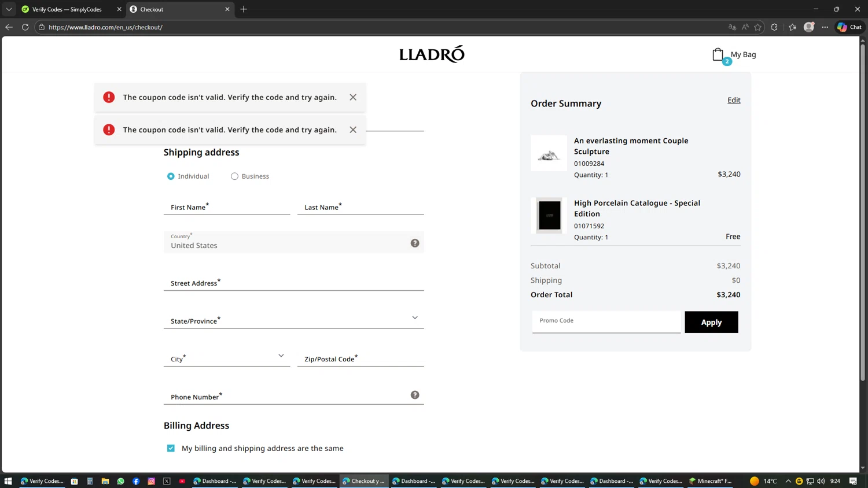Click the Last Name input field
This screenshot has width=868, height=488.
361,206
